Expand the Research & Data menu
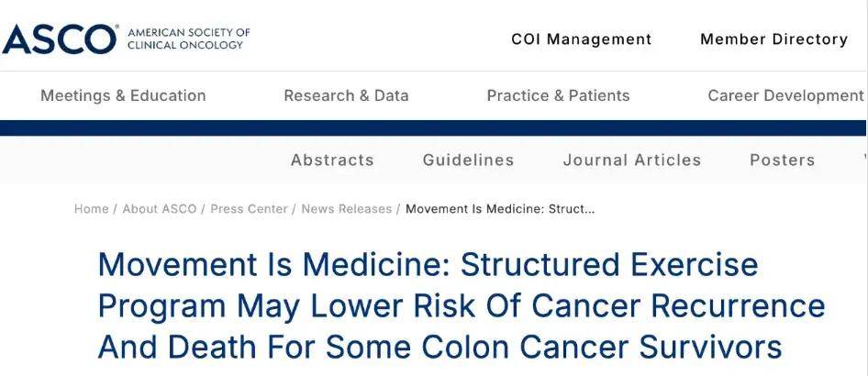868x376 pixels. (x=346, y=95)
